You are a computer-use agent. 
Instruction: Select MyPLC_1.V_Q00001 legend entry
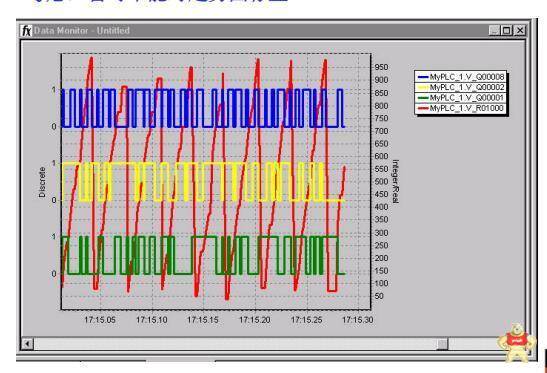point(460,98)
